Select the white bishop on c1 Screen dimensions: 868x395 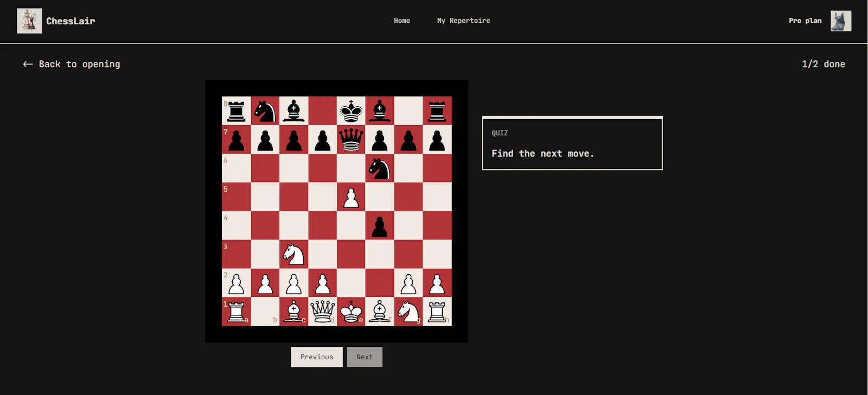tap(293, 312)
